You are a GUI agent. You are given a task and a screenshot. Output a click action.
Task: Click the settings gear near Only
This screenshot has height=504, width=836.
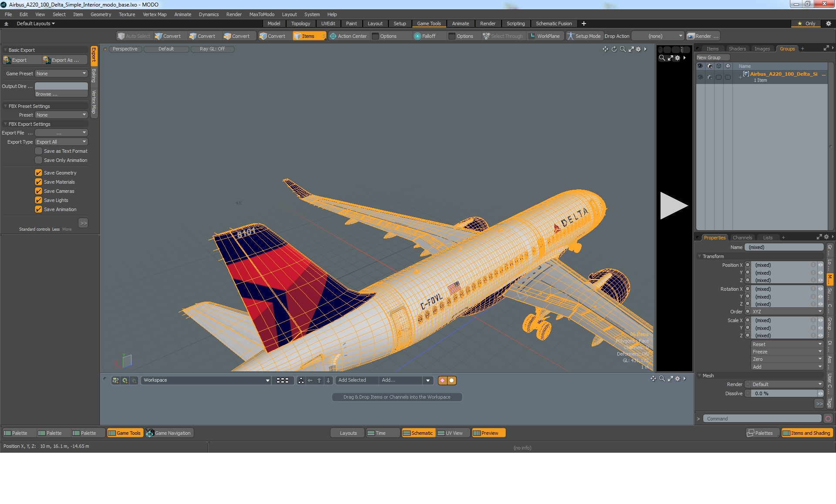point(828,24)
